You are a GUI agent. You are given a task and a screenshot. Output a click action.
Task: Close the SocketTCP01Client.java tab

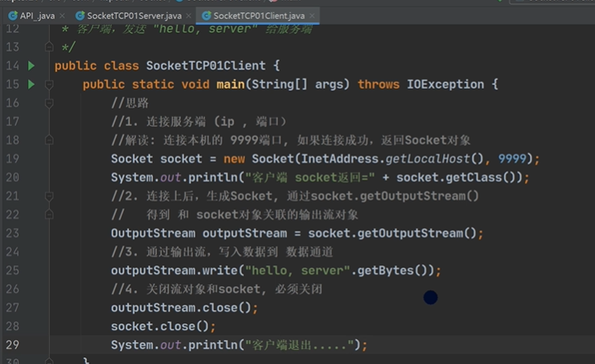point(312,16)
